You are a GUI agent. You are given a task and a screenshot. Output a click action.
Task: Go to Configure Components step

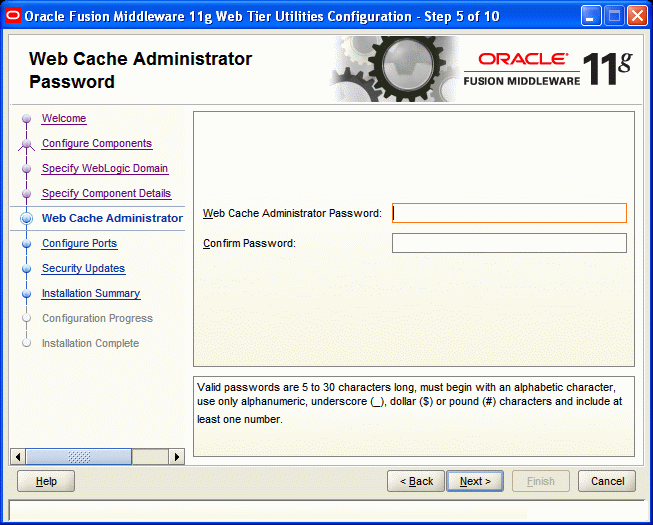coord(97,144)
